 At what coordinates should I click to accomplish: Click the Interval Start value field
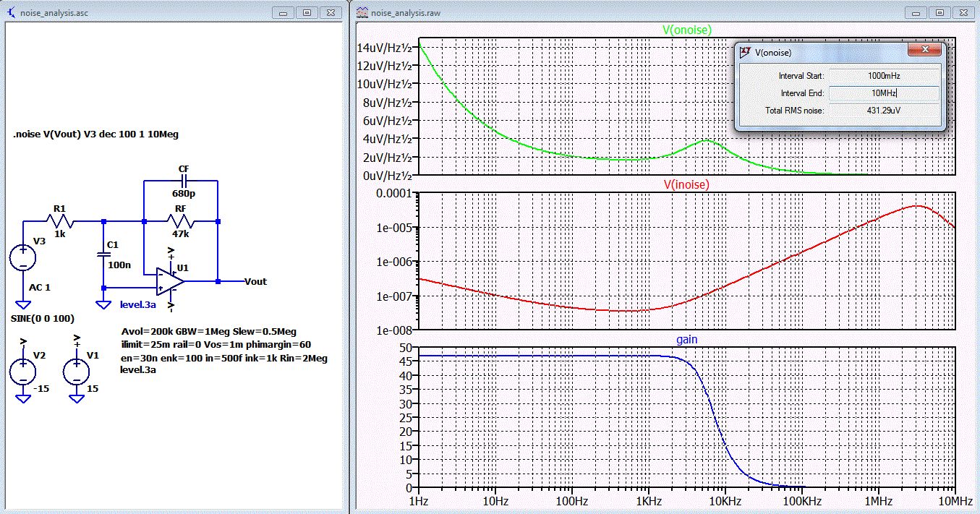883,75
